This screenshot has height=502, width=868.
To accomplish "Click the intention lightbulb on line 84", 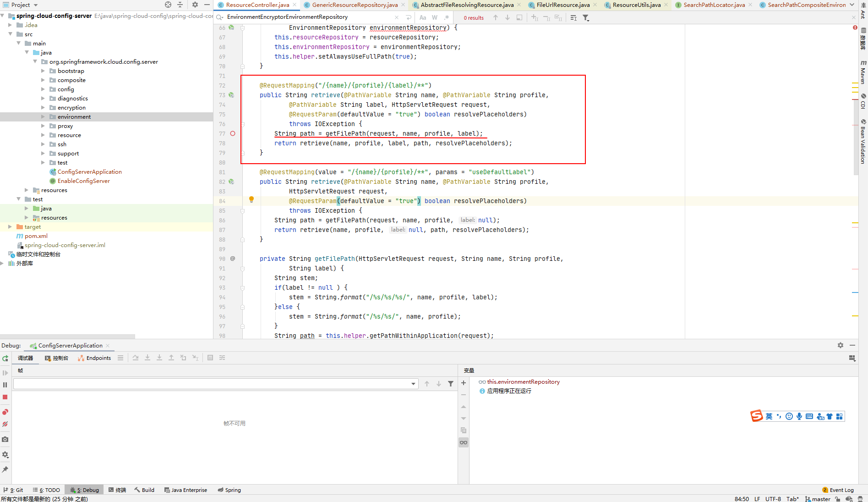I will click(x=251, y=199).
